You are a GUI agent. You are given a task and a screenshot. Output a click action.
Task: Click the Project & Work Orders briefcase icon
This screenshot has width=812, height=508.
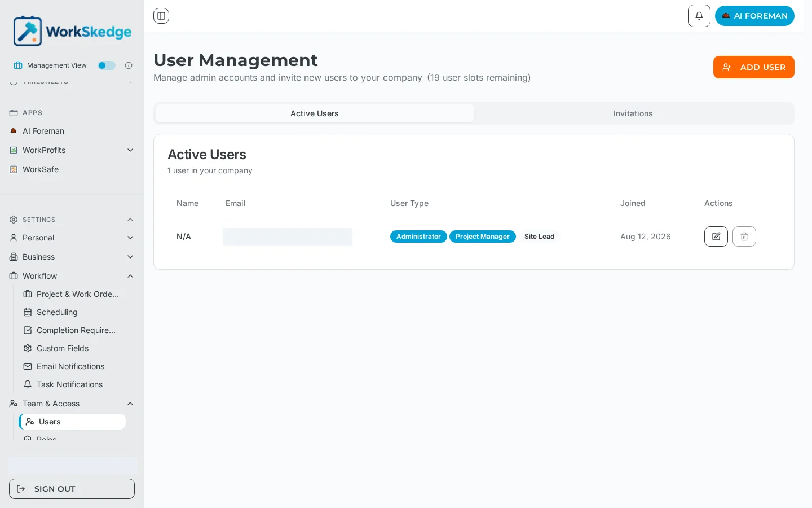click(x=28, y=294)
